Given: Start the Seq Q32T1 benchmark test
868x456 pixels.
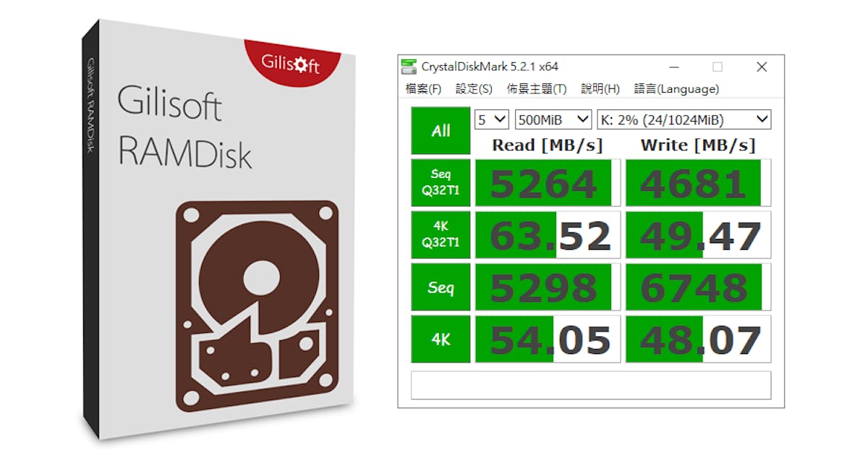Looking at the screenshot, I should pos(440,182).
